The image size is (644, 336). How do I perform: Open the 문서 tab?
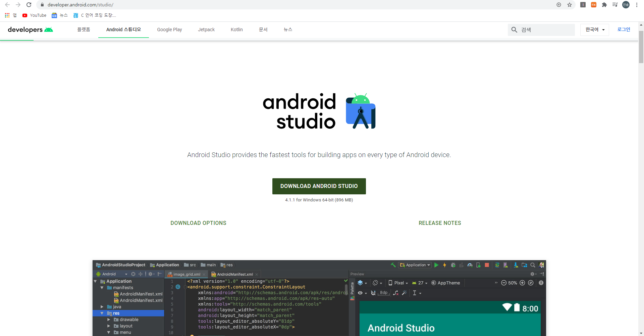[x=263, y=30]
